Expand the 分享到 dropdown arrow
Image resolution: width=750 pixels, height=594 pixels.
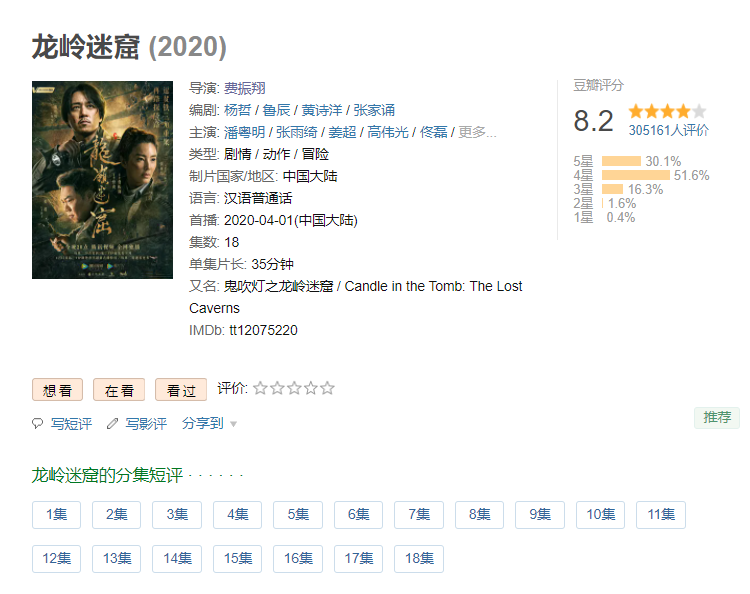[x=233, y=424]
